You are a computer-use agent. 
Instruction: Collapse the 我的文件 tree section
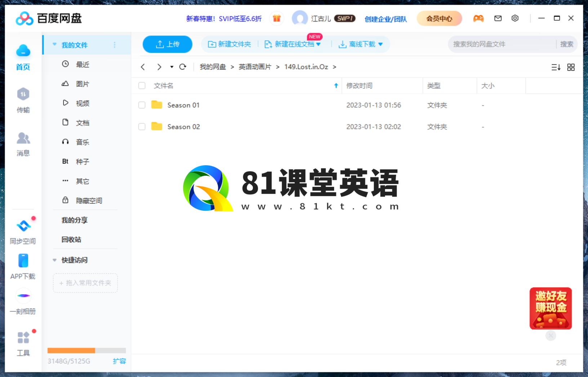click(x=54, y=45)
